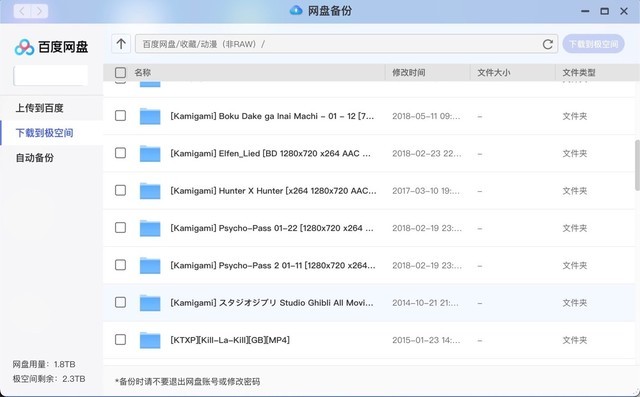640x397 pixels.
Task: Maximize the 网盘备份 window
Action: [x=604, y=11]
